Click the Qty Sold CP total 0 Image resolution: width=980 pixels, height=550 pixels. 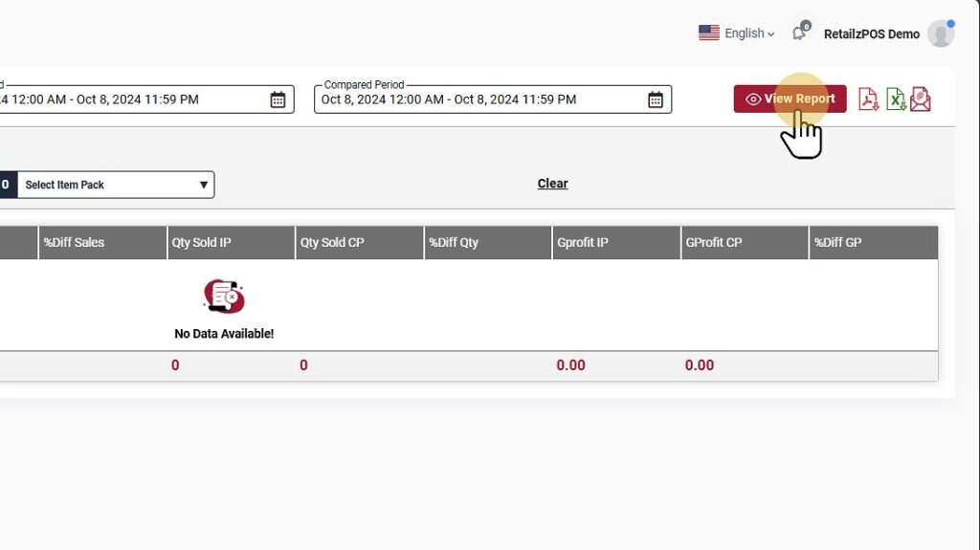[x=303, y=365]
